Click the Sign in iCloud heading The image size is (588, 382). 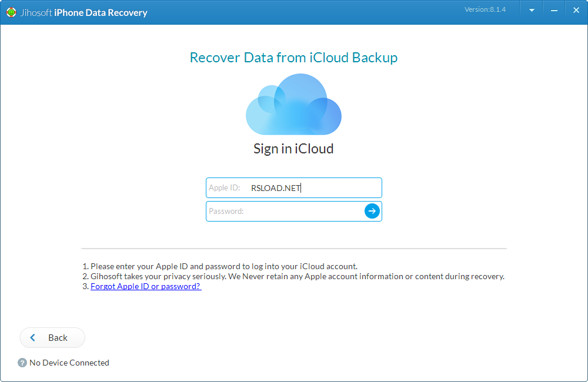point(293,149)
